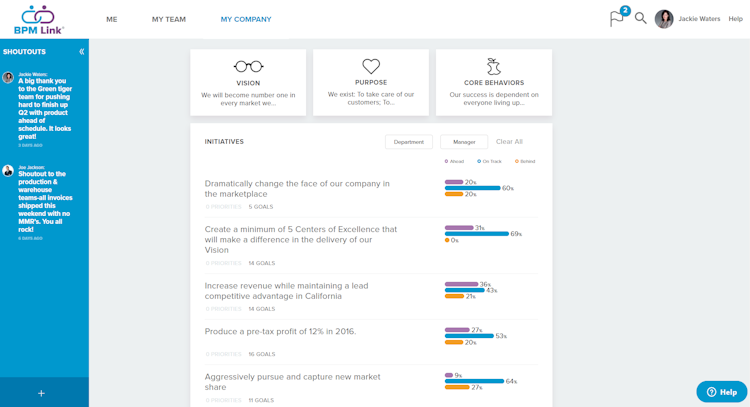Viewport: 750px width, 407px height.
Task: Open the Jackie Waters user menu
Action: (x=699, y=19)
